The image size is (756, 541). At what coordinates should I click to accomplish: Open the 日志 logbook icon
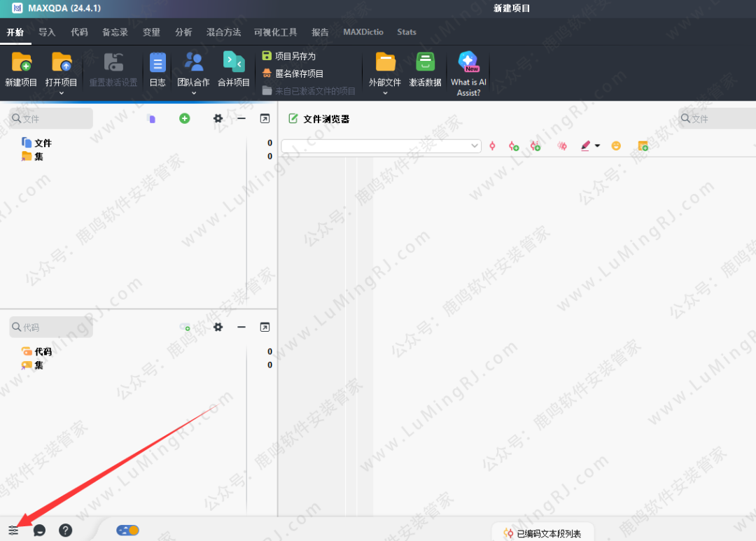pos(157,63)
